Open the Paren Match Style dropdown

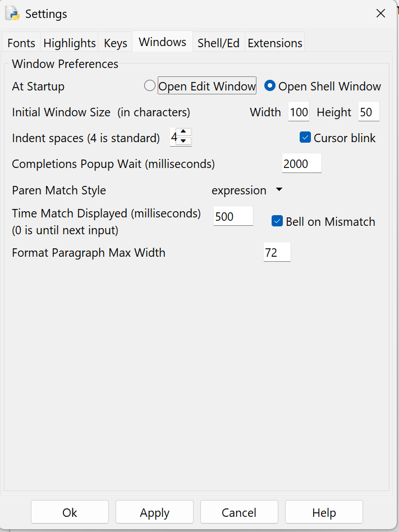246,190
